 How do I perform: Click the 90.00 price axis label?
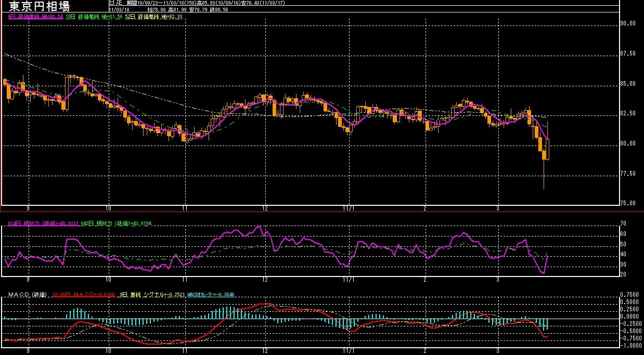628,23
